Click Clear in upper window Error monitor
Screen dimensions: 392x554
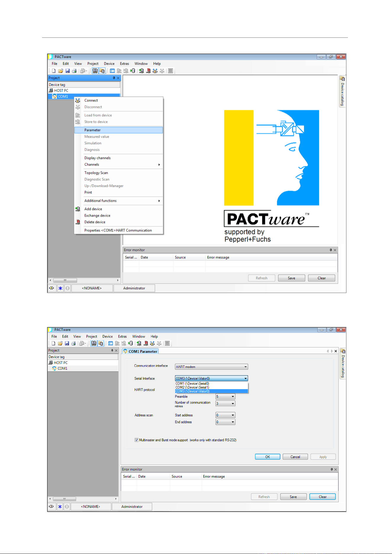(x=322, y=278)
